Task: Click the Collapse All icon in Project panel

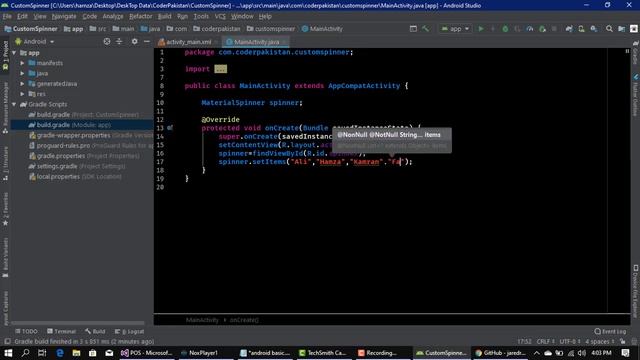Action: click(x=119, y=42)
